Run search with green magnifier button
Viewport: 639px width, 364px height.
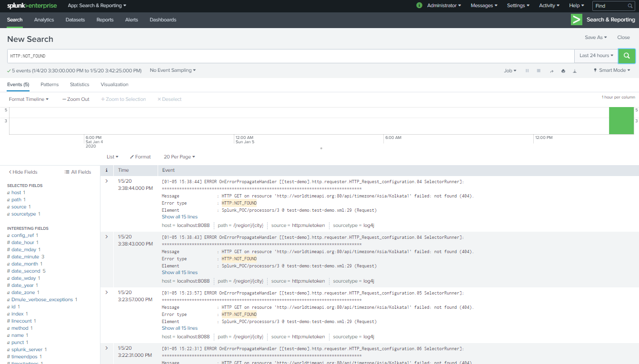[x=627, y=56]
